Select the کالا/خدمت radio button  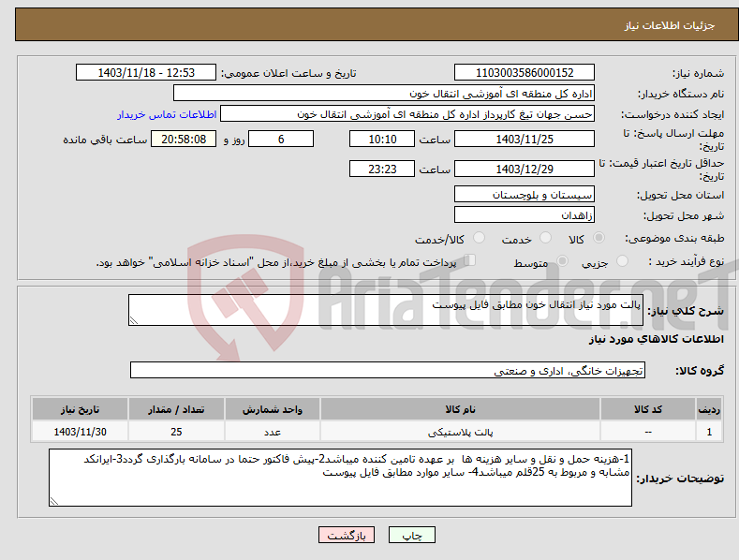tap(479, 238)
